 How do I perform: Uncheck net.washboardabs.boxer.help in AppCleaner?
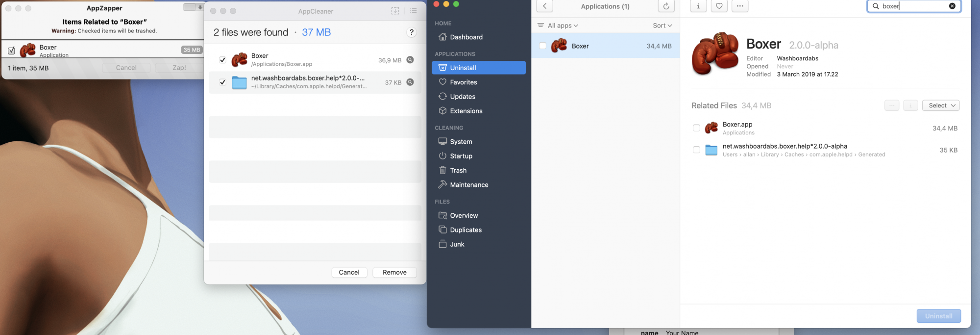coord(222,82)
